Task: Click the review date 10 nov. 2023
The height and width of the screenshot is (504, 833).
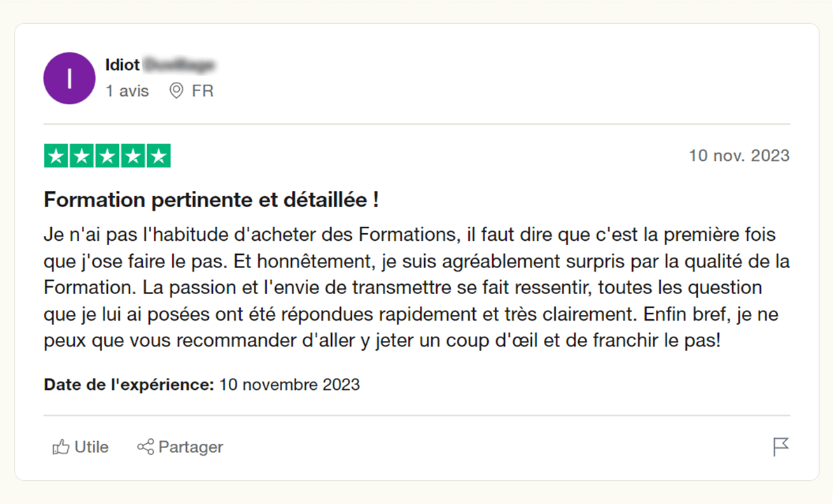Action: [x=739, y=155]
